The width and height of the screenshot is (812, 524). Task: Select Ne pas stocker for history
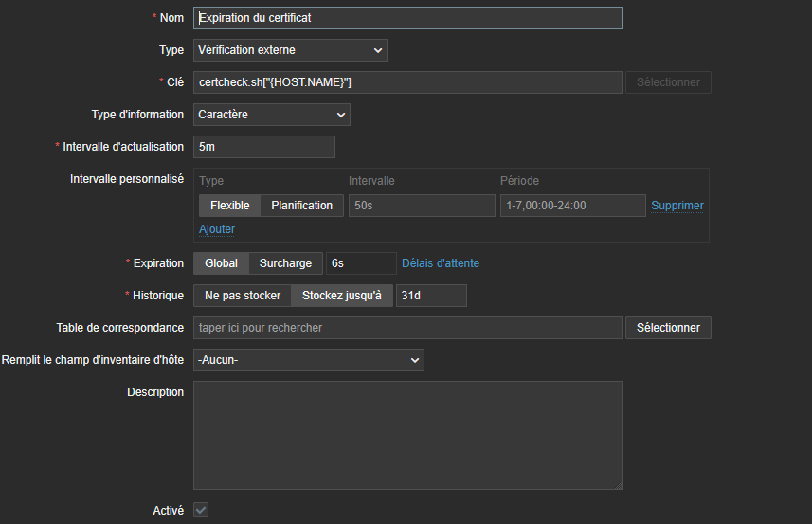pyautogui.click(x=243, y=296)
